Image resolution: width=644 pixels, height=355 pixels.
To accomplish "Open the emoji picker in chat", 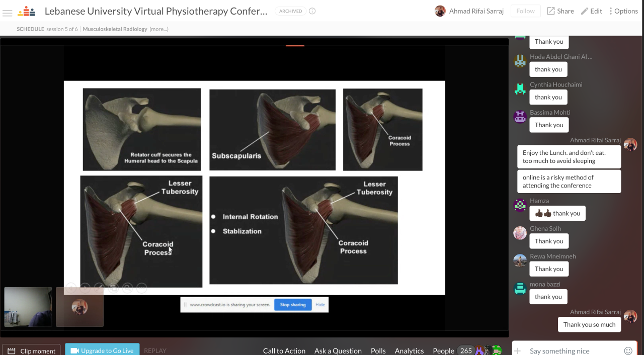I will (x=628, y=350).
